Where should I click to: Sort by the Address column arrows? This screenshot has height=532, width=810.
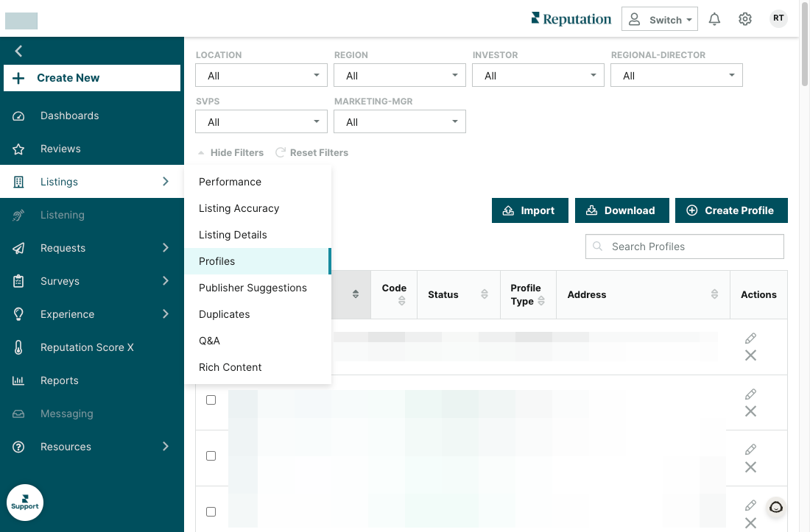714,294
